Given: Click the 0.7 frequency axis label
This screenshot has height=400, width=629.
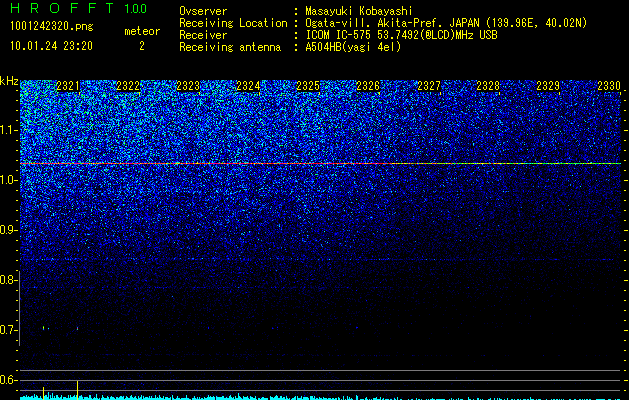Looking at the screenshot, I should 7,330.
